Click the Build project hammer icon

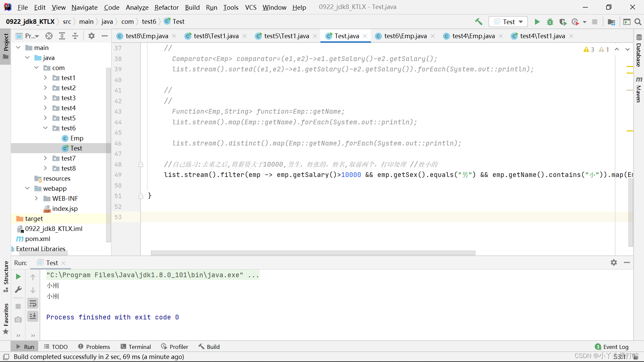[x=479, y=22]
